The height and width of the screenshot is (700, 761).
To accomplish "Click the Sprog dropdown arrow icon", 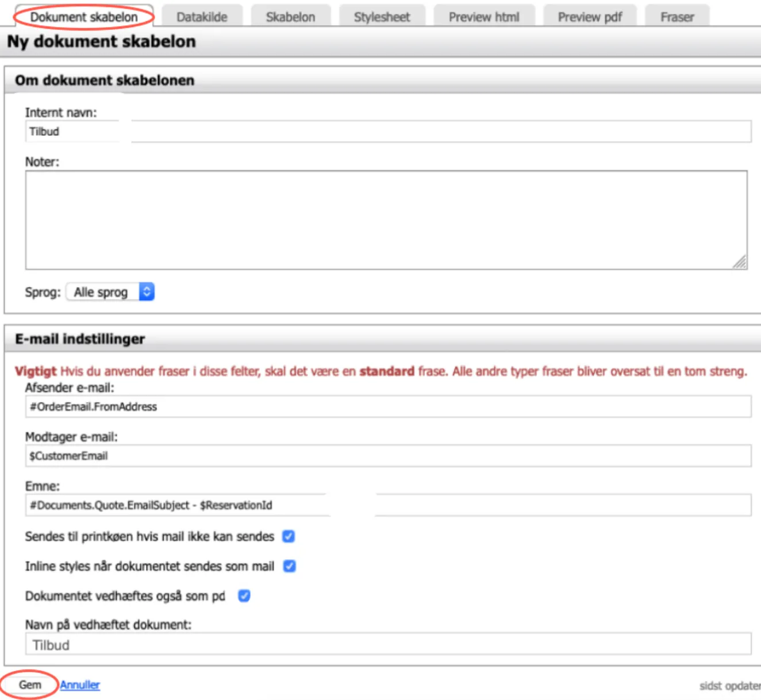I will pyautogui.click(x=147, y=292).
